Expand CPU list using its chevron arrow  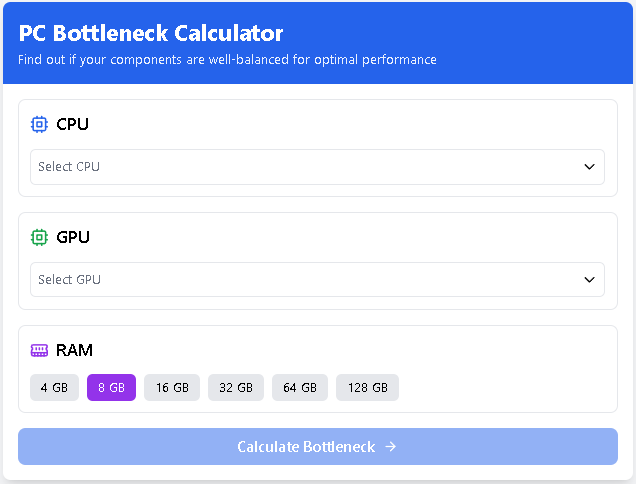pos(589,167)
